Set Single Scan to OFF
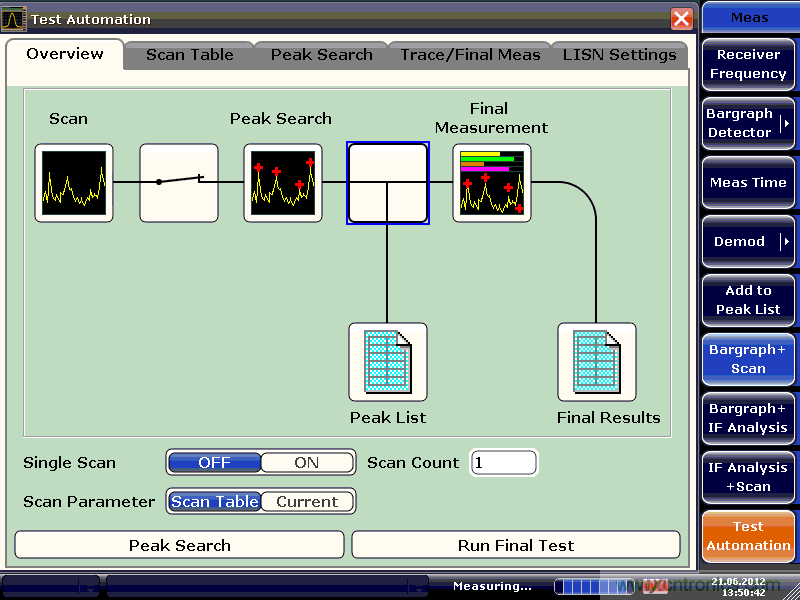Image resolution: width=800 pixels, height=600 pixels. click(x=214, y=463)
